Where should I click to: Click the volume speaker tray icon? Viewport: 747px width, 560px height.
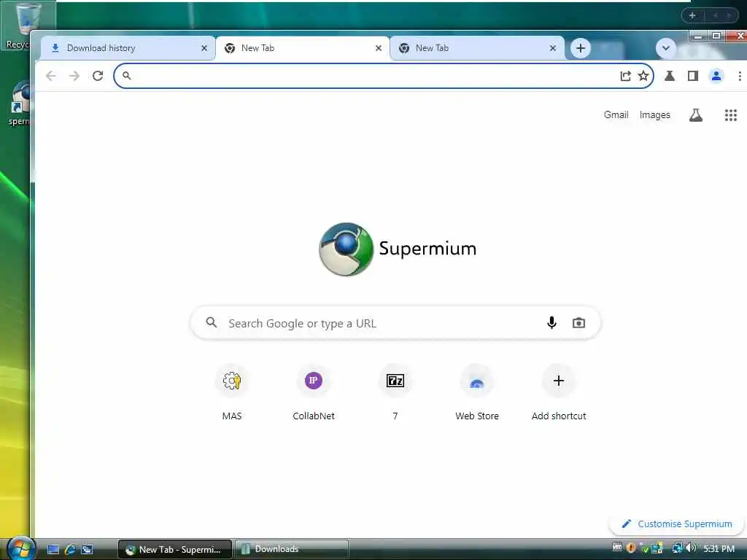point(692,548)
